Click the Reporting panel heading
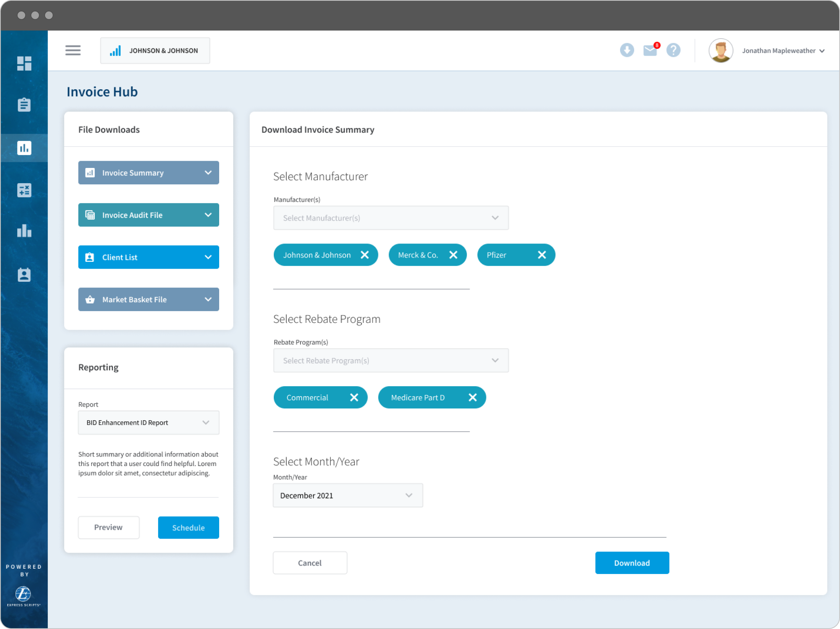Viewport: 840px width, 629px height. [98, 368]
